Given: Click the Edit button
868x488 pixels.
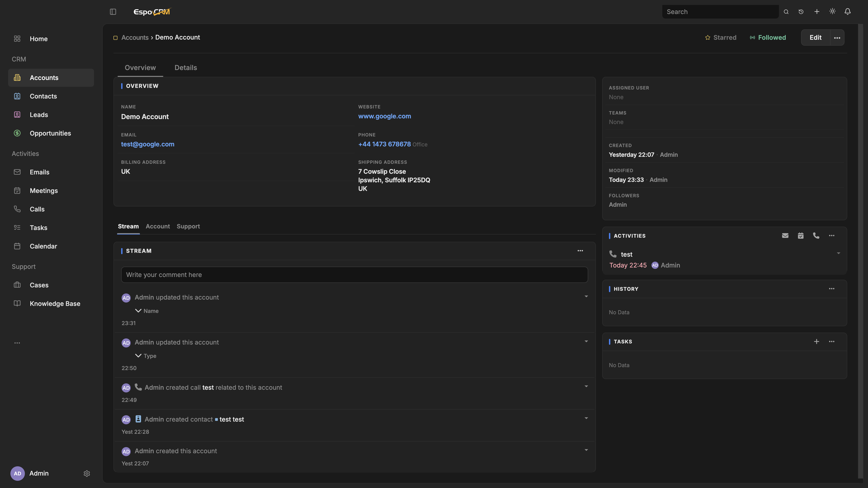Looking at the screenshot, I should pos(815,38).
